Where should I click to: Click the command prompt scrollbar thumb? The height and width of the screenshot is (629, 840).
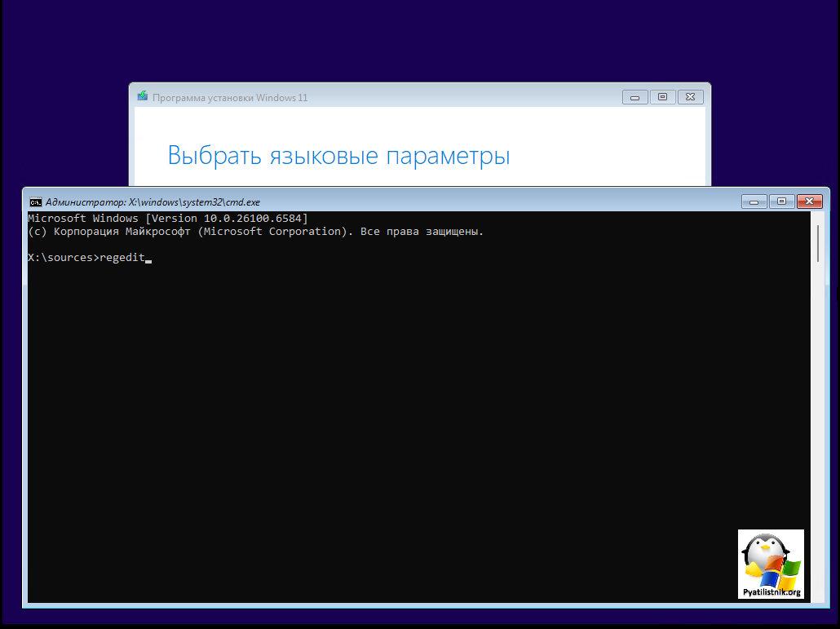click(x=817, y=243)
